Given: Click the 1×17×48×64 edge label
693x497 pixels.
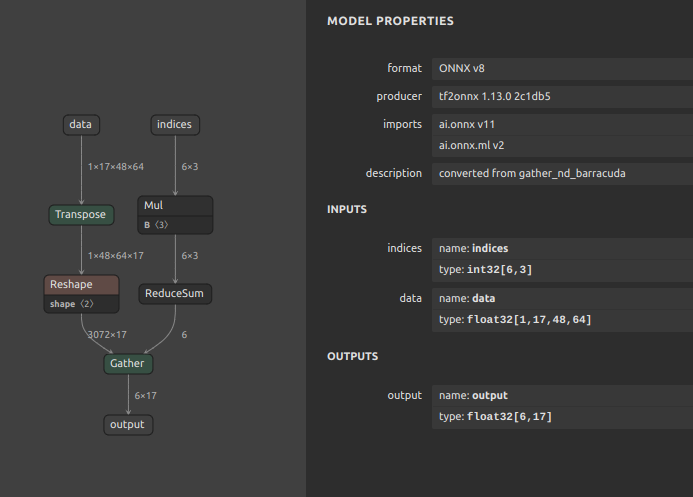Looking at the screenshot, I should click(x=116, y=167).
